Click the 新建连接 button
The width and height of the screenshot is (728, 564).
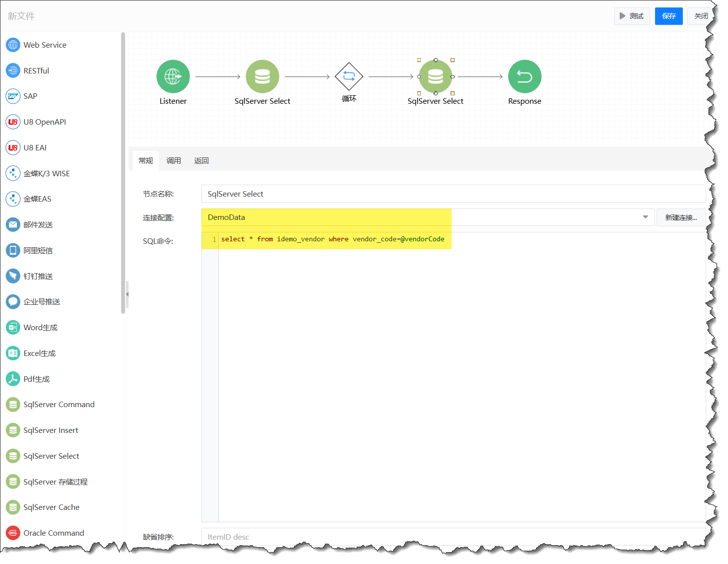[681, 217]
